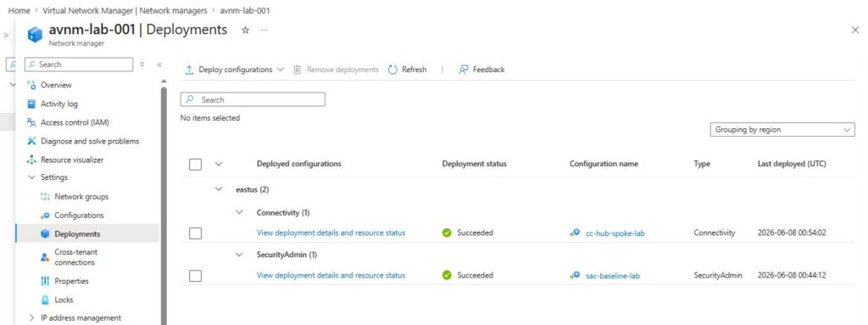Collapse the sidebar menu with double chevron

159,64
